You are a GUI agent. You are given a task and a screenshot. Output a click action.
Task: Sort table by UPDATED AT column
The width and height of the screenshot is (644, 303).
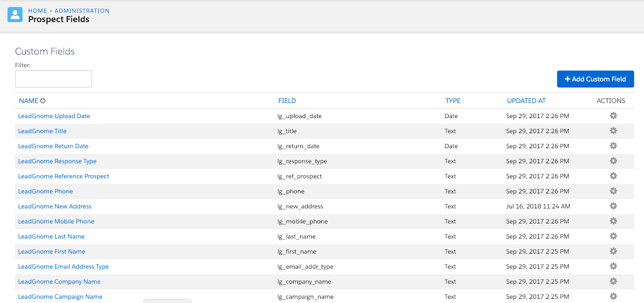[526, 101]
